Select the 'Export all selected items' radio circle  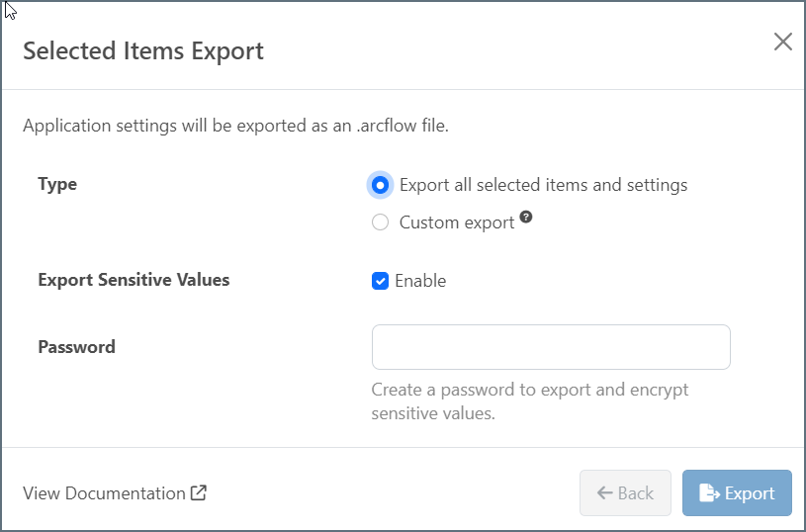click(x=380, y=185)
